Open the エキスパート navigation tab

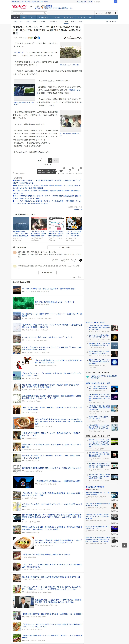point(43,17)
